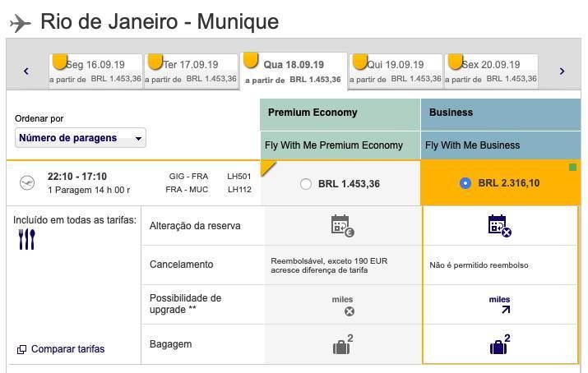Click Business rebooking not-allowed calendar icon
Screen dimensions: 588x373
click(500, 226)
